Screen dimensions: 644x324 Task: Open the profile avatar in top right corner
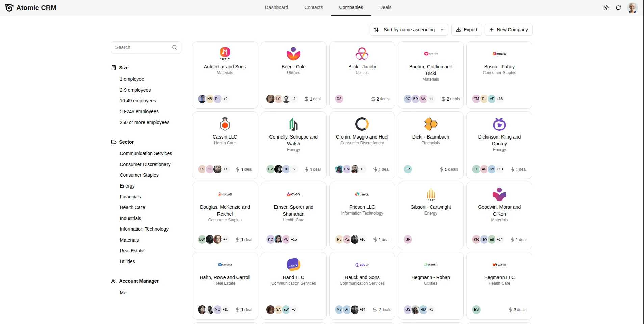(x=632, y=7)
